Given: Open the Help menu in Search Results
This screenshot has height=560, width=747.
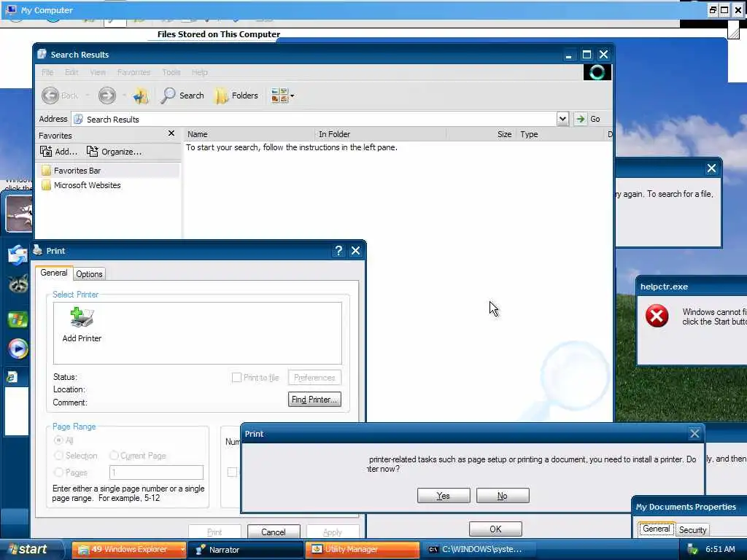Looking at the screenshot, I should [x=200, y=72].
